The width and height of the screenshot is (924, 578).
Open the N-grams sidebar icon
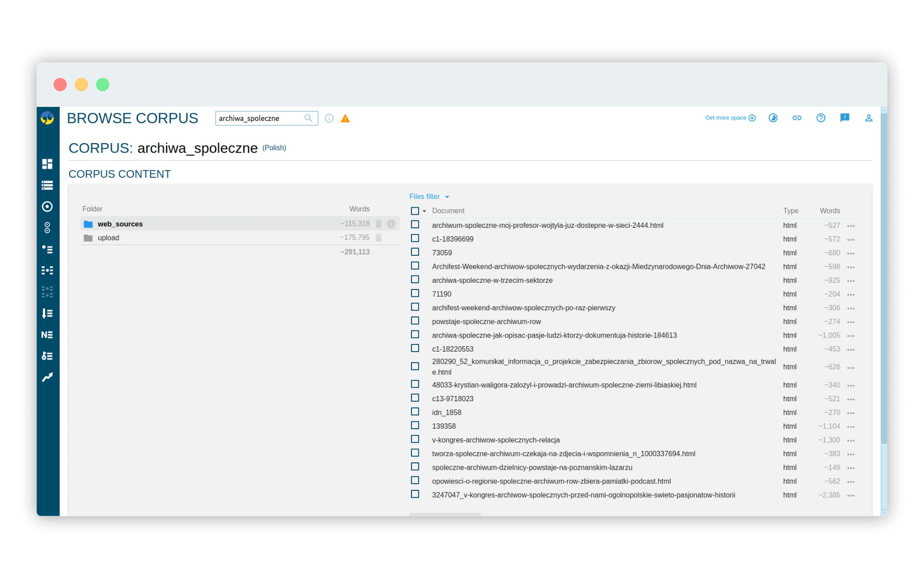click(47, 335)
